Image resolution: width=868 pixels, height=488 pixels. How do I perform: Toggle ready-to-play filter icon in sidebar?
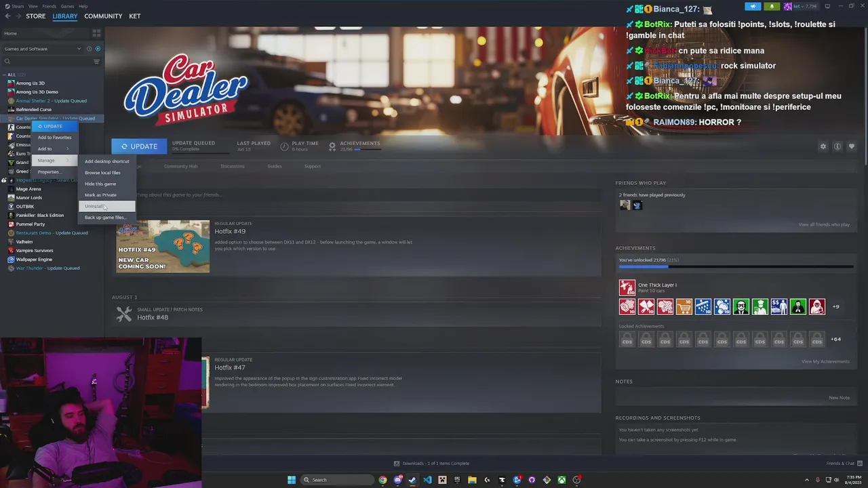point(98,49)
